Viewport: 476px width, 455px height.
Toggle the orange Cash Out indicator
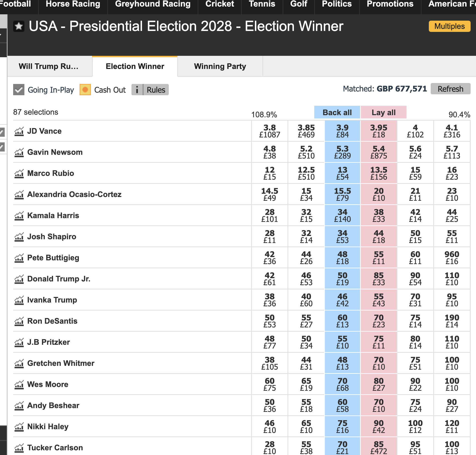pyautogui.click(x=85, y=90)
